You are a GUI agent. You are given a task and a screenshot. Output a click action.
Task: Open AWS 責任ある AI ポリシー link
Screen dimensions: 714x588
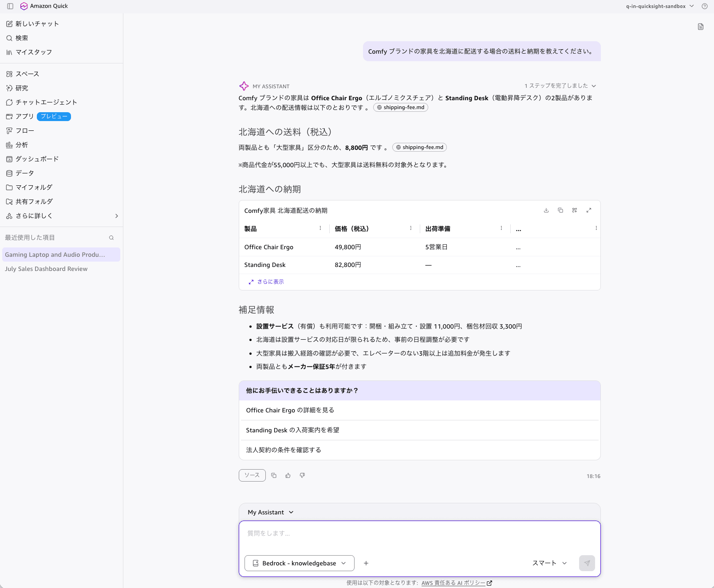point(457,583)
